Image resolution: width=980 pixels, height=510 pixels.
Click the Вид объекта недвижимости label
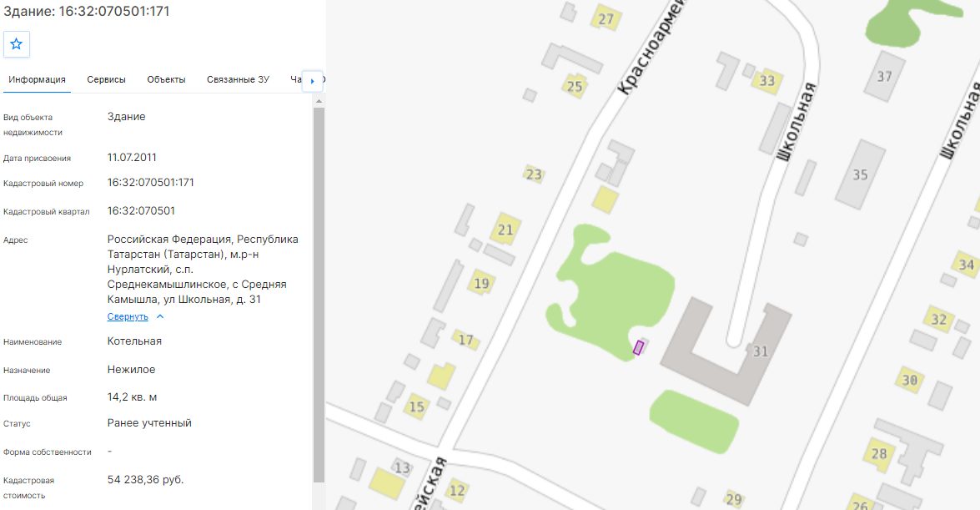point(33,124)
